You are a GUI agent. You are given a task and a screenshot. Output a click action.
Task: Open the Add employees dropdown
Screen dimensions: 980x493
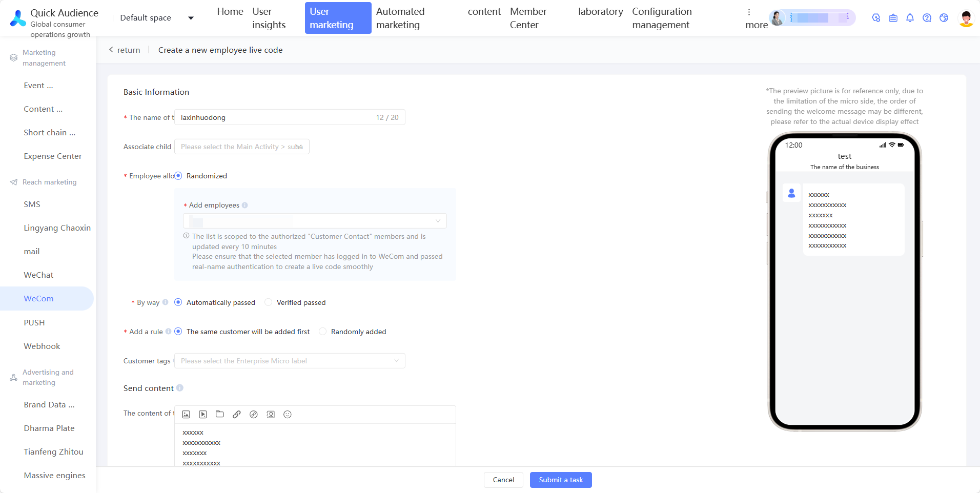tap(315, 221)
